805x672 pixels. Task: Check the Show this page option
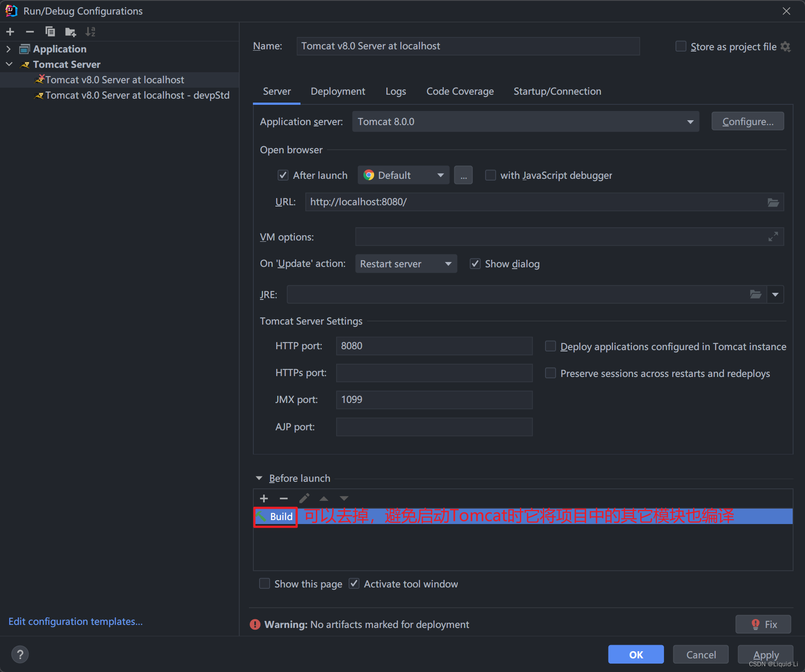point(264,583)
